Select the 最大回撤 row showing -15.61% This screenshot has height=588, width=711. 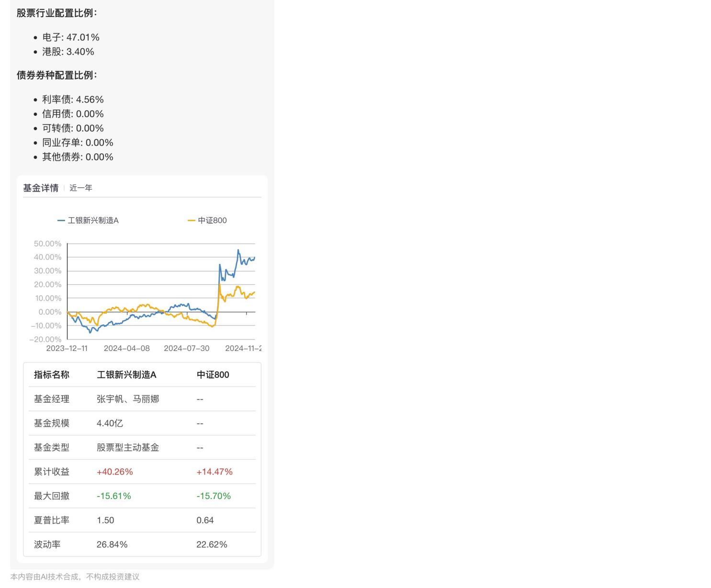[113, 496]
